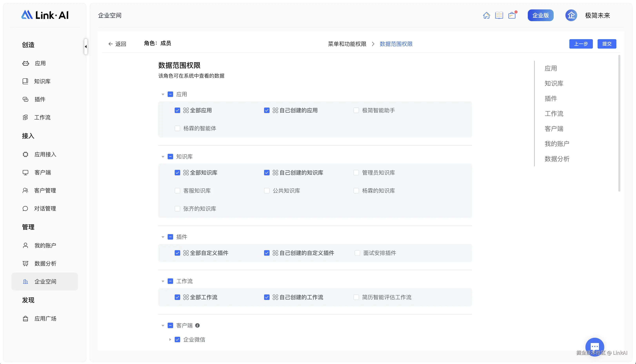Image resolution: width=636 pixels, height=364 pixels.
Task: Collapse the 知识库 permission group
Action: coord(163,157)
